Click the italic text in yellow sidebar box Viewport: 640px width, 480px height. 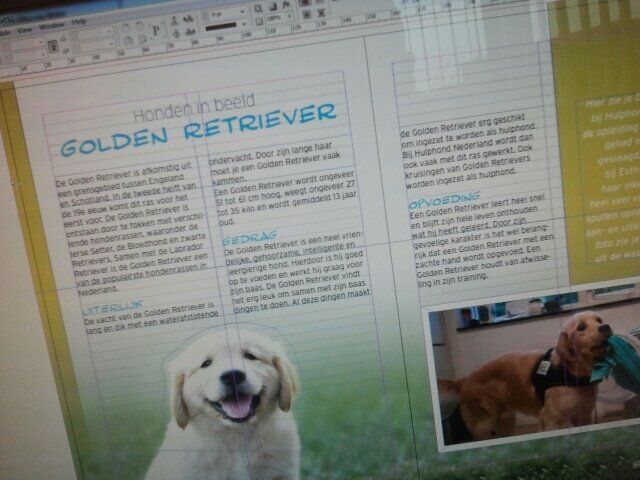click(610, 180)
